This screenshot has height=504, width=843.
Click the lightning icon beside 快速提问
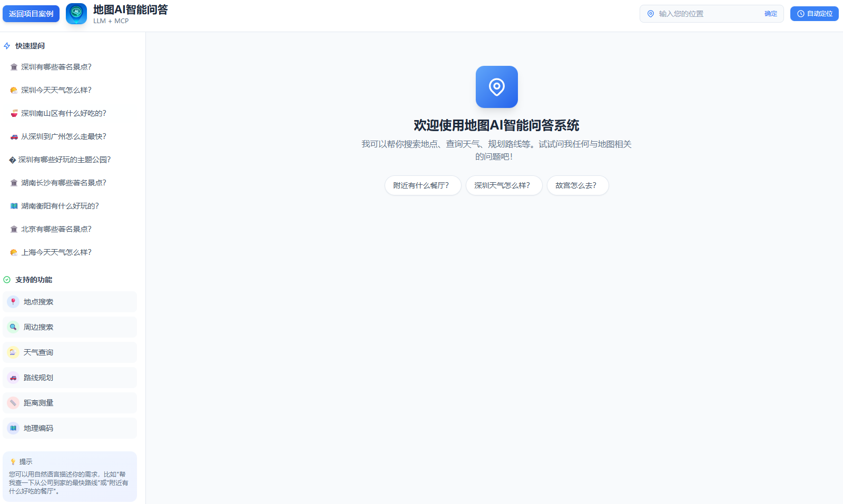tap(6, 46)
